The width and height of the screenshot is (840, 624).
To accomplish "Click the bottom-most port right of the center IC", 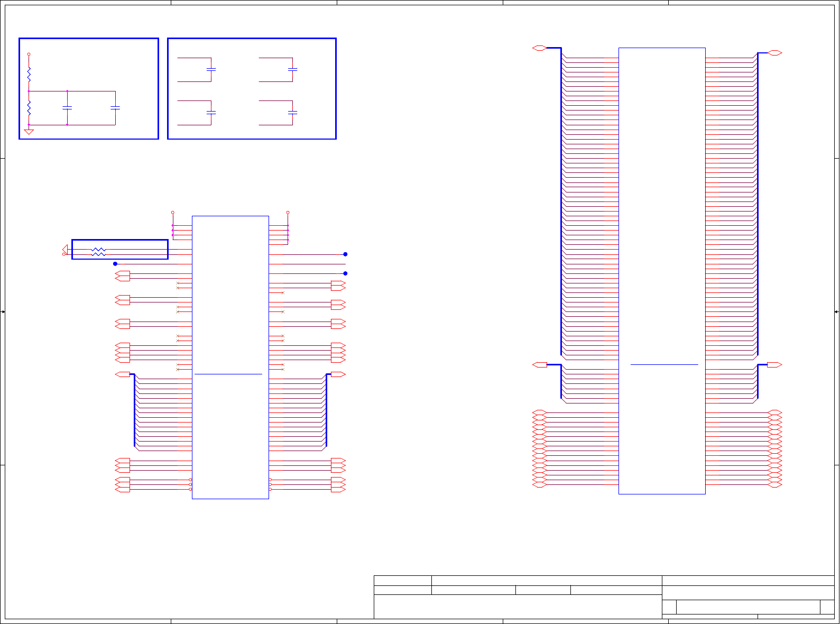I will click(x=338, y=490).
